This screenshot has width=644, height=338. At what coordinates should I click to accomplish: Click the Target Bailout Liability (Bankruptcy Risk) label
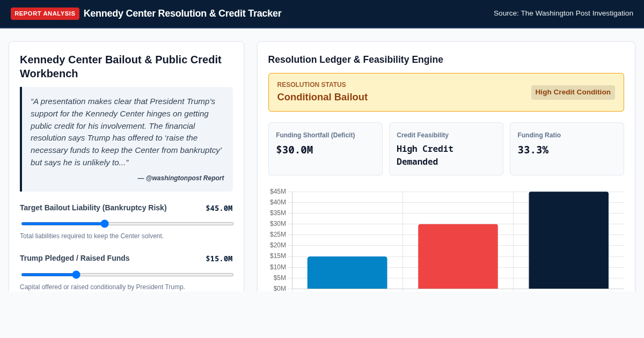coord(93,208)
